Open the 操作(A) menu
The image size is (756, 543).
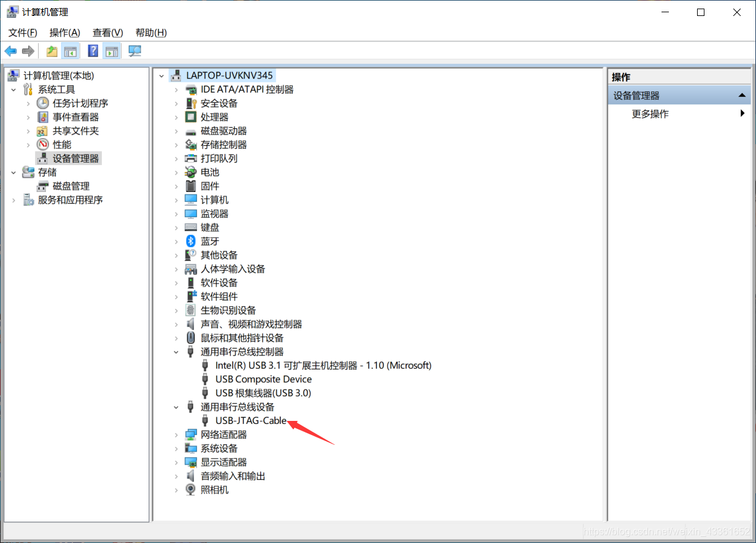click(65, 33)
